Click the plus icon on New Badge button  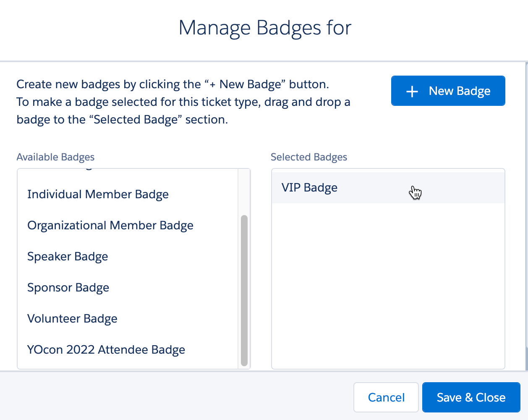pos(412,91)
